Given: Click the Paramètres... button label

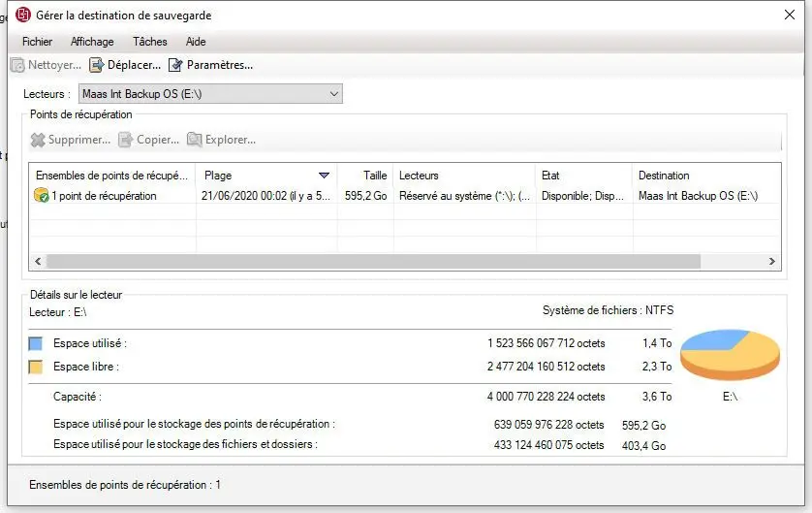Looking at the screenshot, I should tap(220, 65).
